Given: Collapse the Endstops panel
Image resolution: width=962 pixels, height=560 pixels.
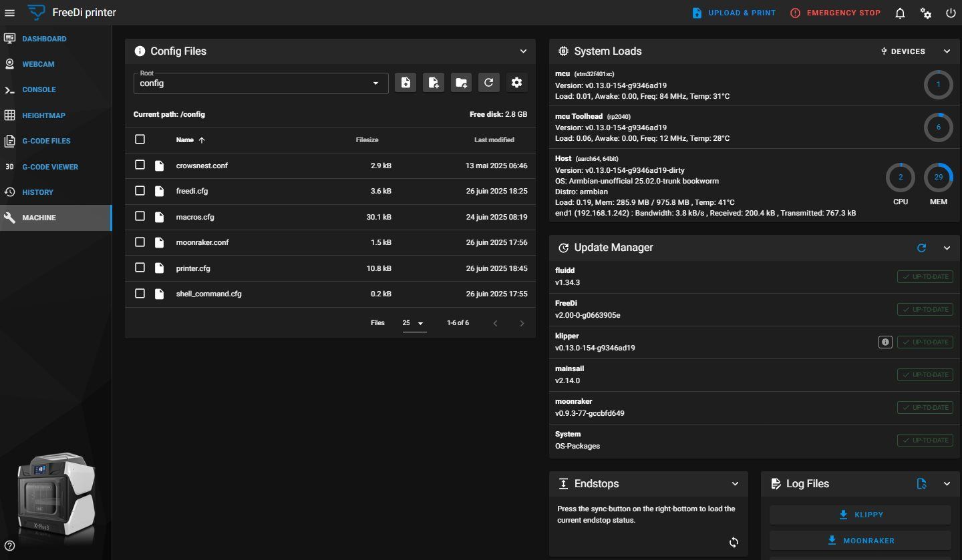Looking at the screenshot, I should point(735,484).
